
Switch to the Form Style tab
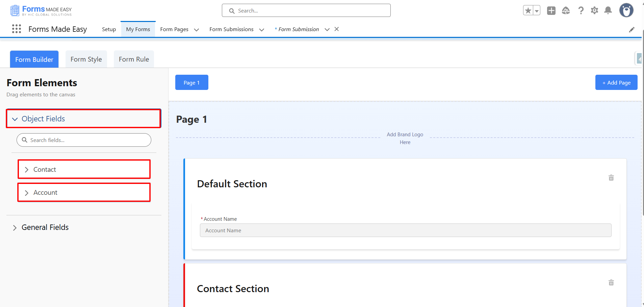(x=86, y=60)
